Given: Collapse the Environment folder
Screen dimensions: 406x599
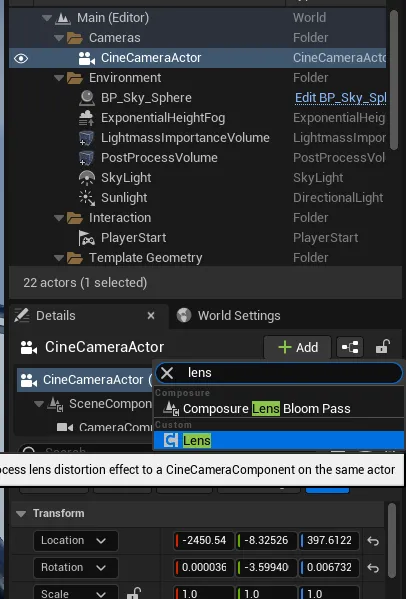Looking at the screenshot, I should point(59,78).
